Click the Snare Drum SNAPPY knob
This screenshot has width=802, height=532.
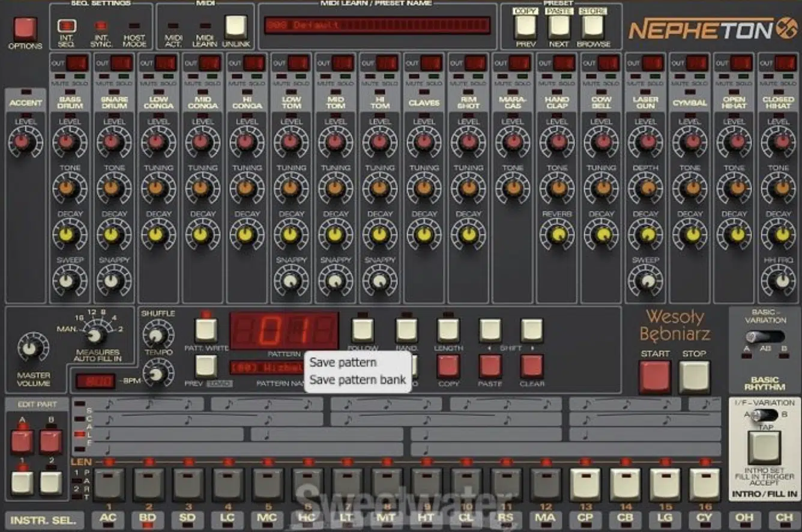111,281
